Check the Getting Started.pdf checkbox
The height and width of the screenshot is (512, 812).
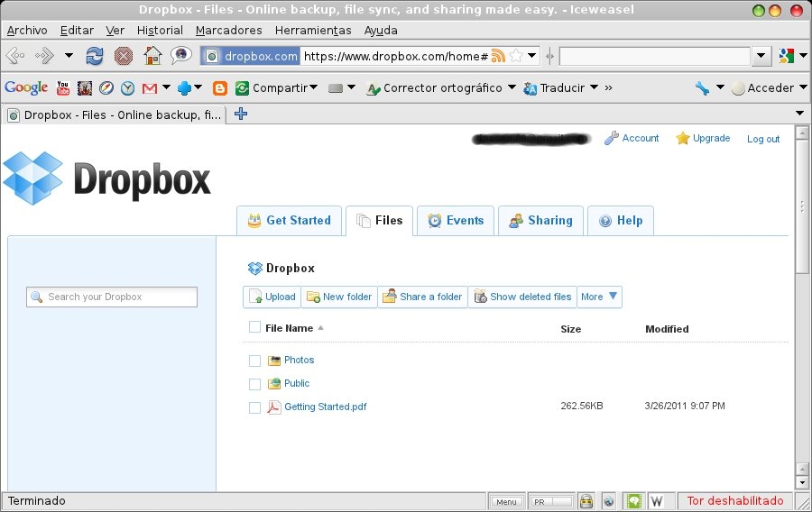point(254,407)
